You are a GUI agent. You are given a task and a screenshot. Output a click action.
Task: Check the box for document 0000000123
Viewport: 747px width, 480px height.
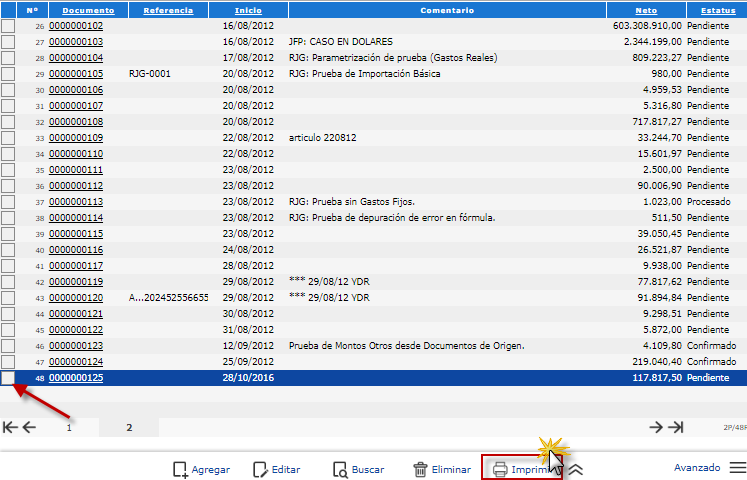8,346
